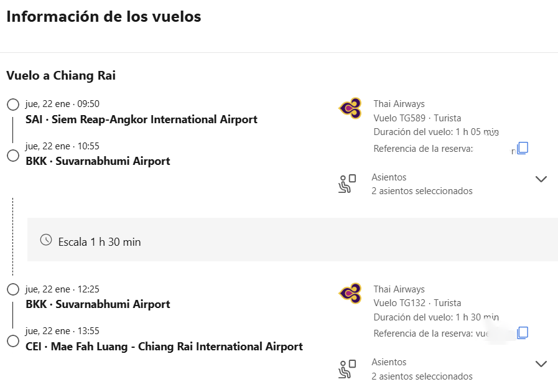Screen dimensions: 558x392
Task: Select the BKK 10:55 arrival timeline circle
Action: pyautogui.click(x=13, y=156)
